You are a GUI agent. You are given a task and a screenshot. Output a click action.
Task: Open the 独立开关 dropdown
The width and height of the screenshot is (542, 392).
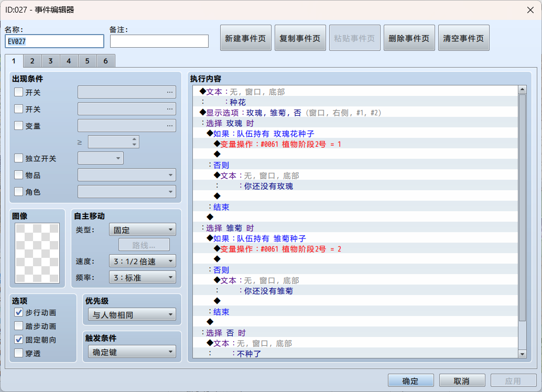tap(101, 158)
